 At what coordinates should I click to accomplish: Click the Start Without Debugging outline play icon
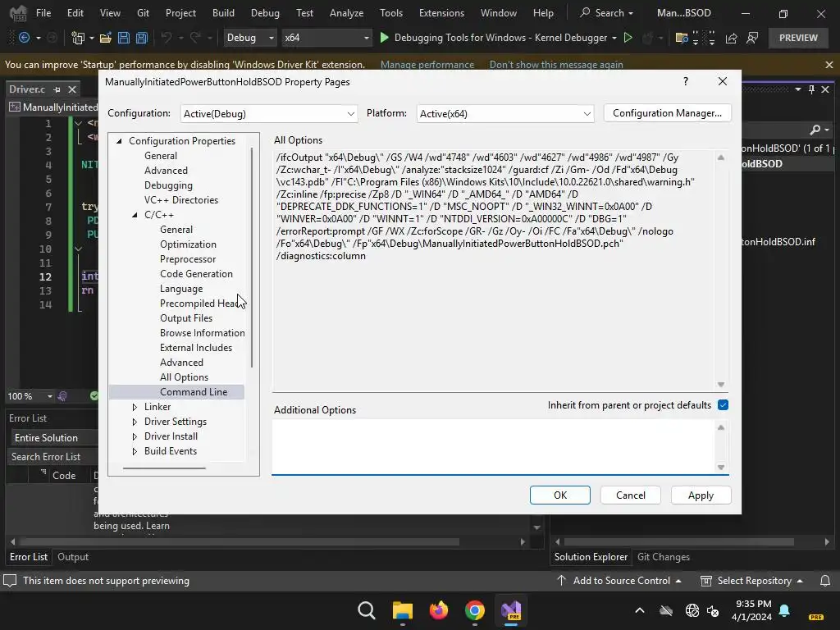(628, 38)
